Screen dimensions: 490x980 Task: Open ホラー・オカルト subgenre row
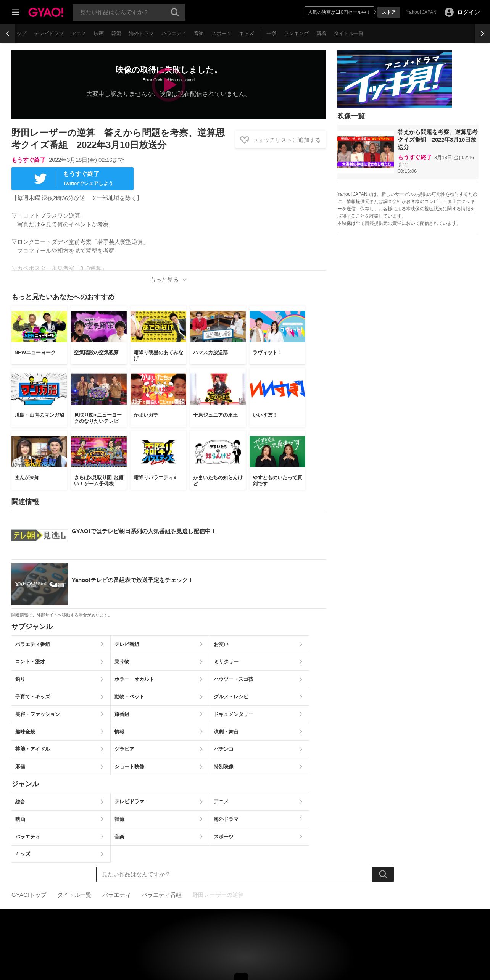tap(160, 679)
